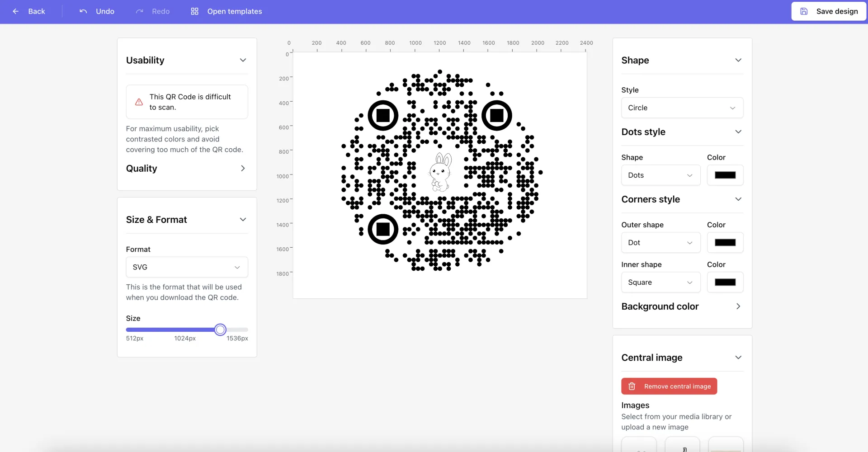Open the SVG format dropdown
This screenshot has height=452, width=868.
[187, 267]
